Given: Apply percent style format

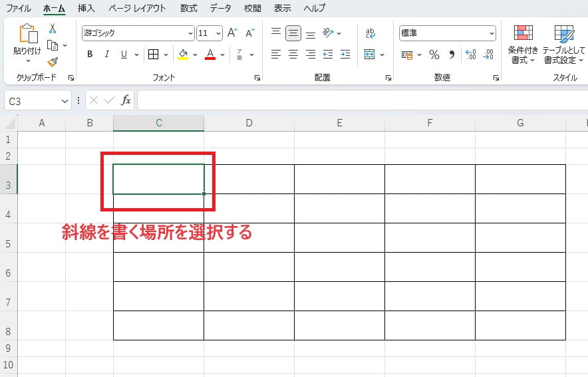Looking at the screenshot, I should point(434,55).
